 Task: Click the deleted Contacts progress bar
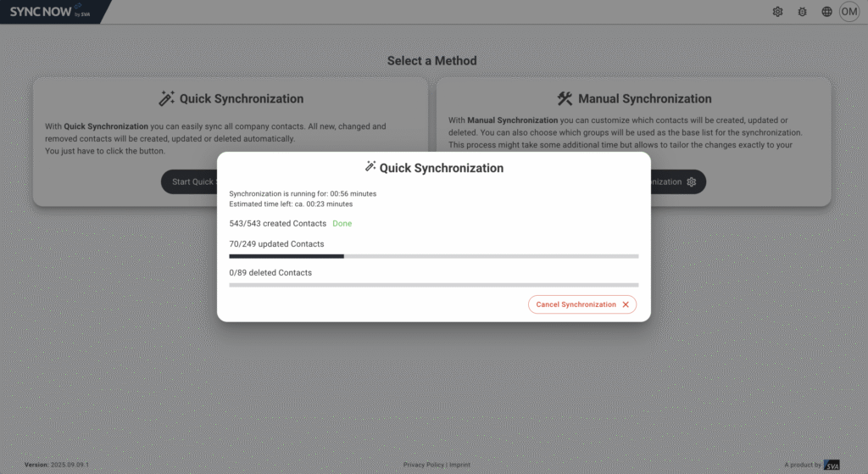coord(433,284)
